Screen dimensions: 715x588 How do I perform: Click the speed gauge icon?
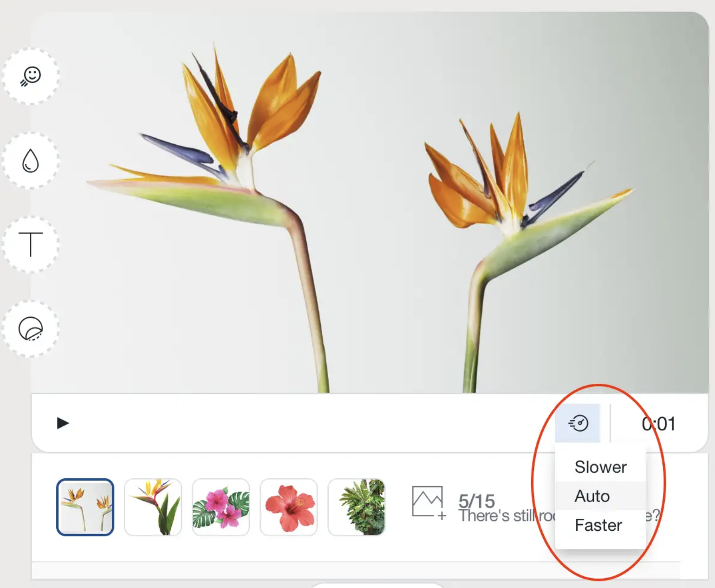tap(578, 423)
